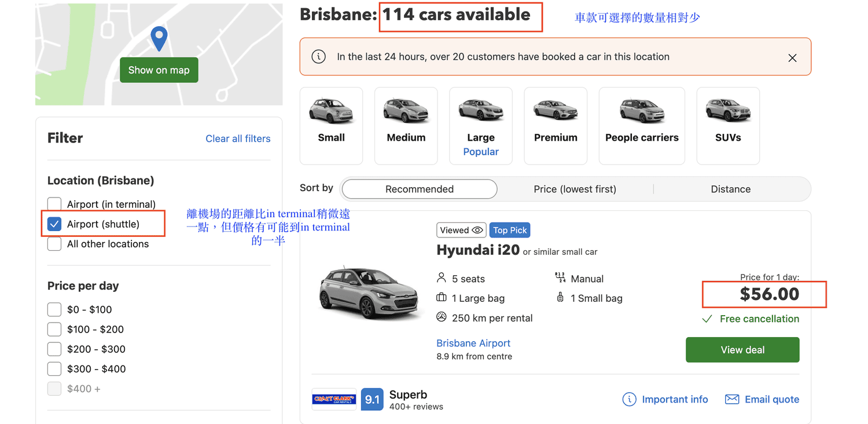Select the People carriers category
868x424 pixels.
click(642, 126)
